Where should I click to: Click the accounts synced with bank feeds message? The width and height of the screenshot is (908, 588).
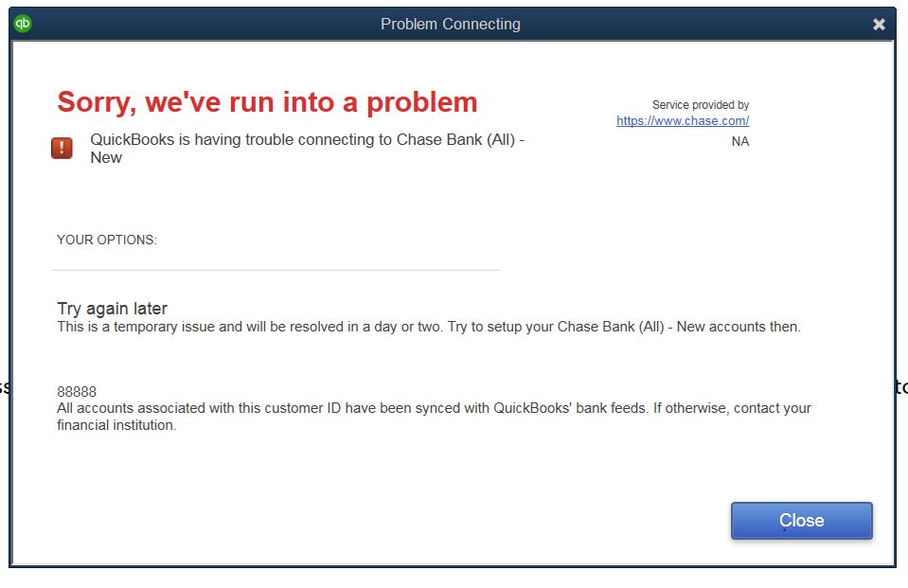pos(433,407)
